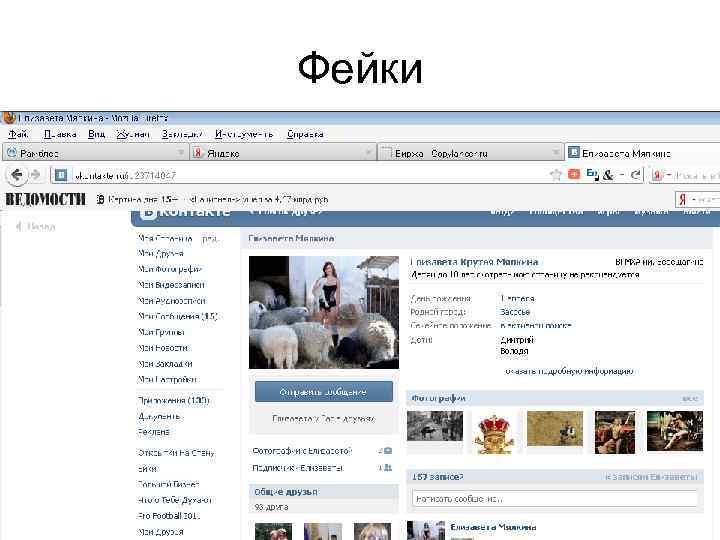This screenshot has height=540, width=720.
Task: Open the tan map-like photo thumbnail
Action: pos(555,428)
